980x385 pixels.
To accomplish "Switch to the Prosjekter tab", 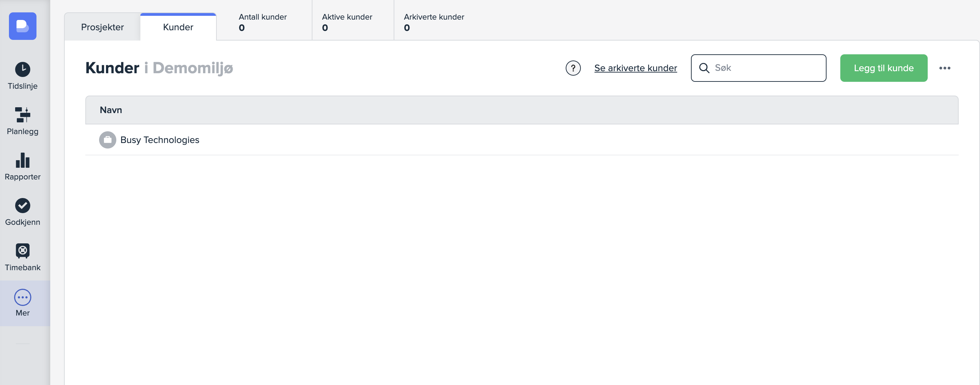I will point(102,27).
